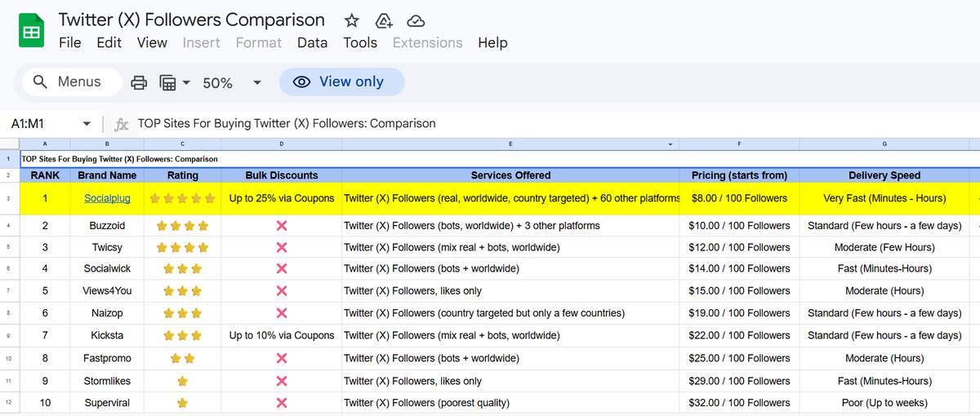Click the filter views table icon
The width and height of the screenshot is (980, 416).
(x=167, y=82)
